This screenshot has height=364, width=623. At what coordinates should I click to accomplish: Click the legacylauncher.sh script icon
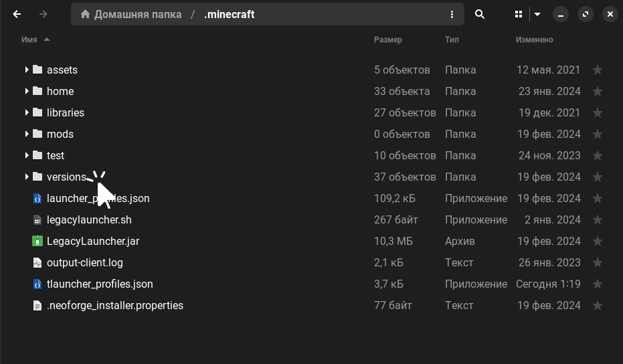[37, 219]
